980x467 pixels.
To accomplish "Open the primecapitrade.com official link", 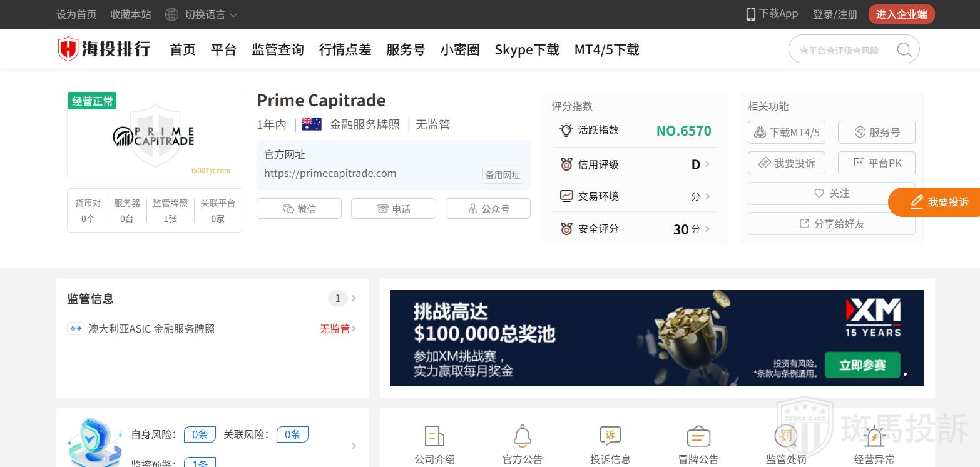I will click(x=330, y=173).
